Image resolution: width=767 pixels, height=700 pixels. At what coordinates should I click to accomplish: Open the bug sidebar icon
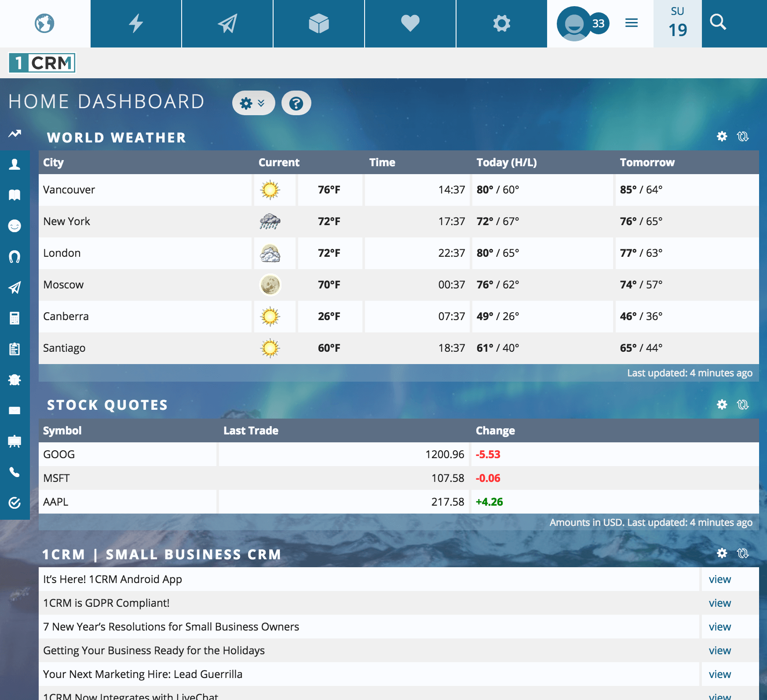[15, 379]
